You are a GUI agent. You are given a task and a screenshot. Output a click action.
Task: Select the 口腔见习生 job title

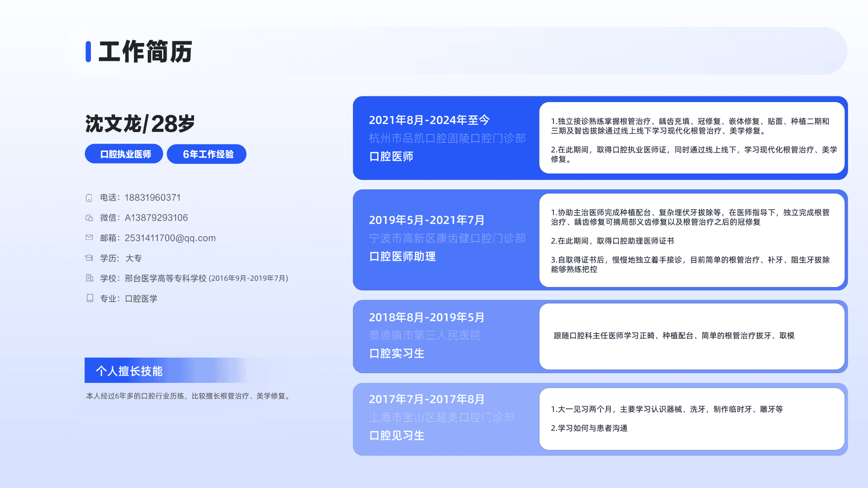(397, 435)
